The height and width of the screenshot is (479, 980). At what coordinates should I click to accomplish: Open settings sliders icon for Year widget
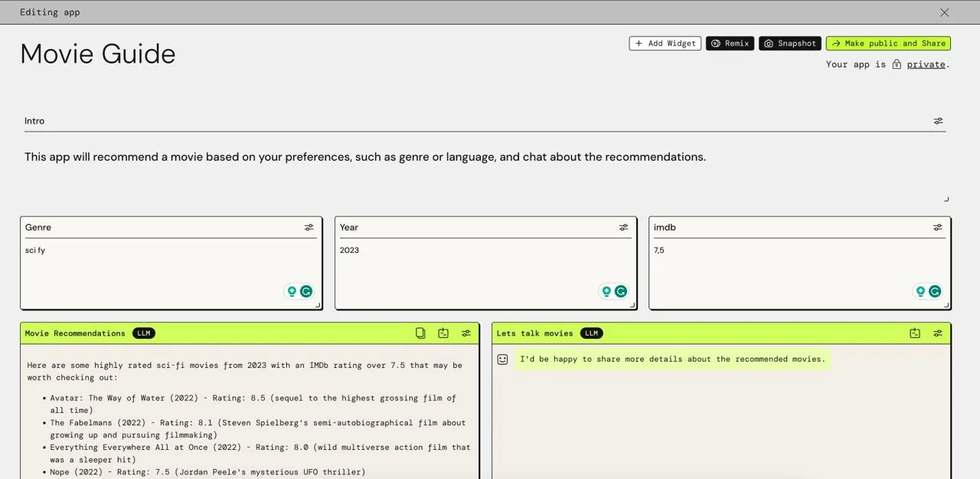[x=624, y=228]
